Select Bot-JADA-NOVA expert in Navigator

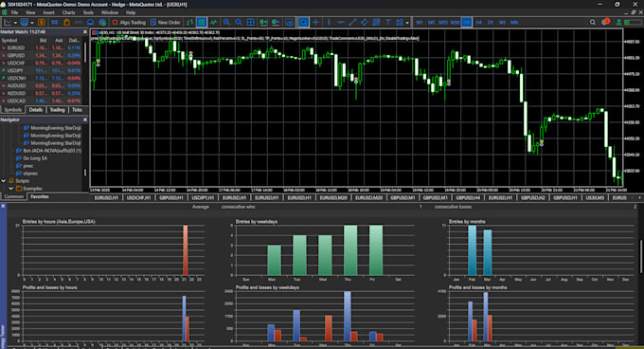(48, 151)
